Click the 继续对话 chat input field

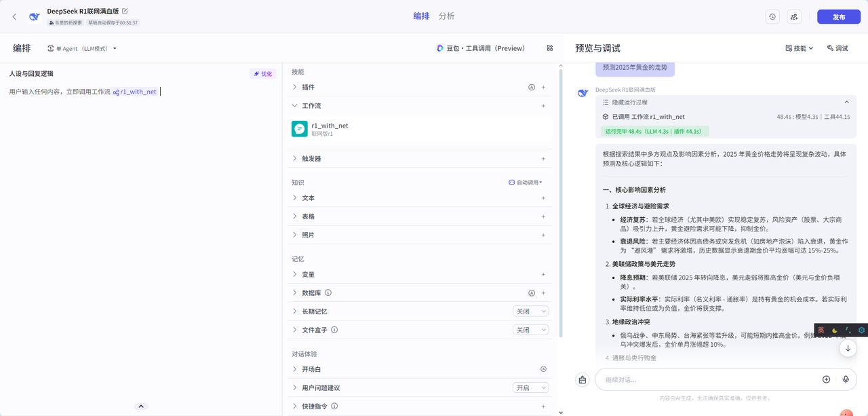[705, 379]
